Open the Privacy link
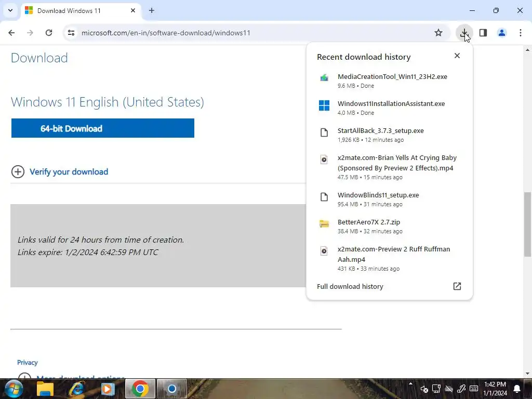Image resolution: width=532 pixels, height=399 pixels. pos(28,362)
